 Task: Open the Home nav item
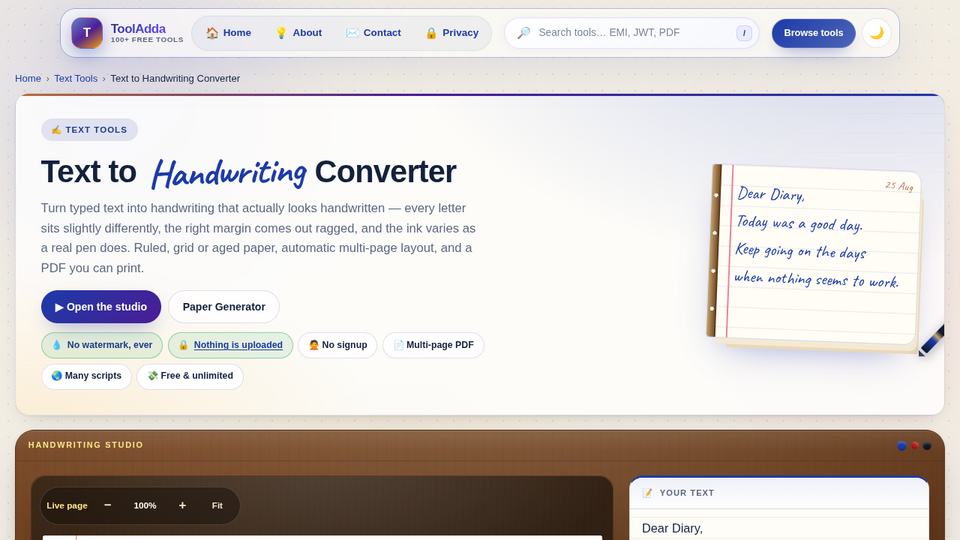click(x=228, y=33)
